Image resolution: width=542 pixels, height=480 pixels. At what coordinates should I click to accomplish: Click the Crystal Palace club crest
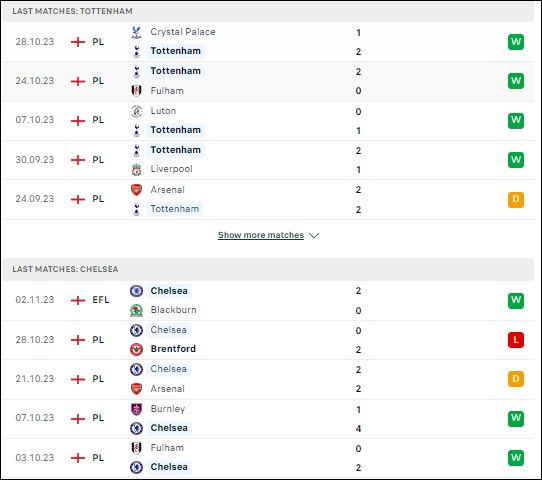point(137,32)
